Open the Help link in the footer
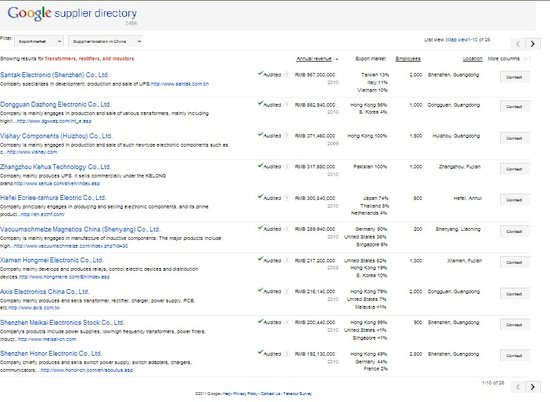 click(x=227, y=394)
